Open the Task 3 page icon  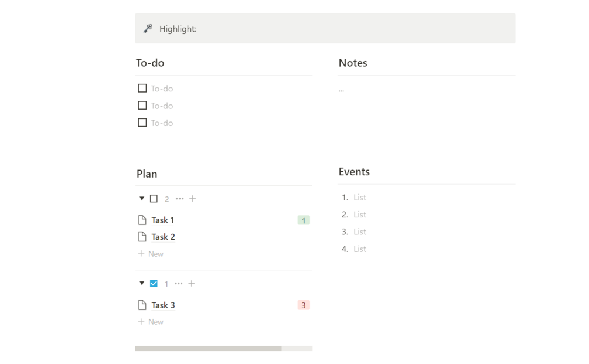tap(142, 305)
